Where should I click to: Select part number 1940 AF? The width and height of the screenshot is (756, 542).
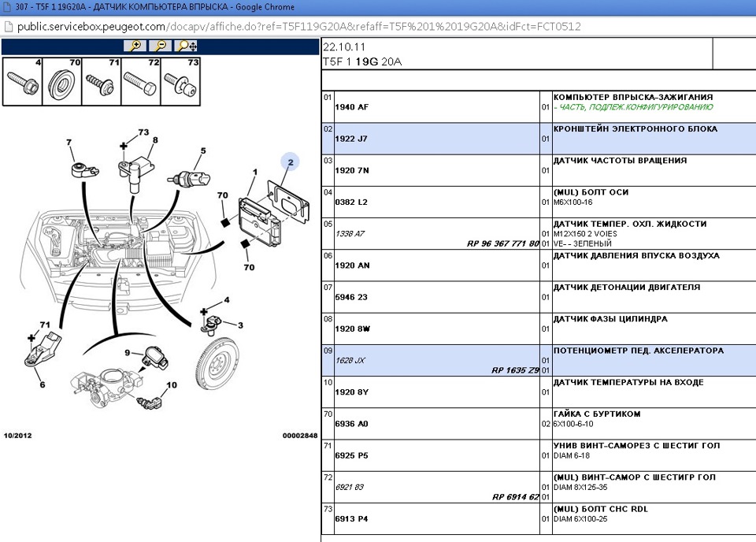[351, 107]
